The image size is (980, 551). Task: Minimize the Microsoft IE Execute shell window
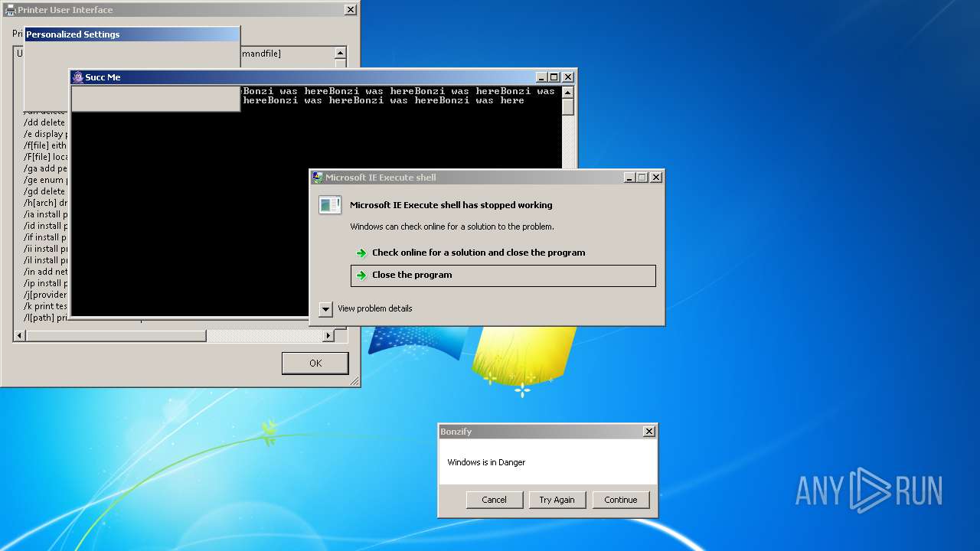pos(629,178)
